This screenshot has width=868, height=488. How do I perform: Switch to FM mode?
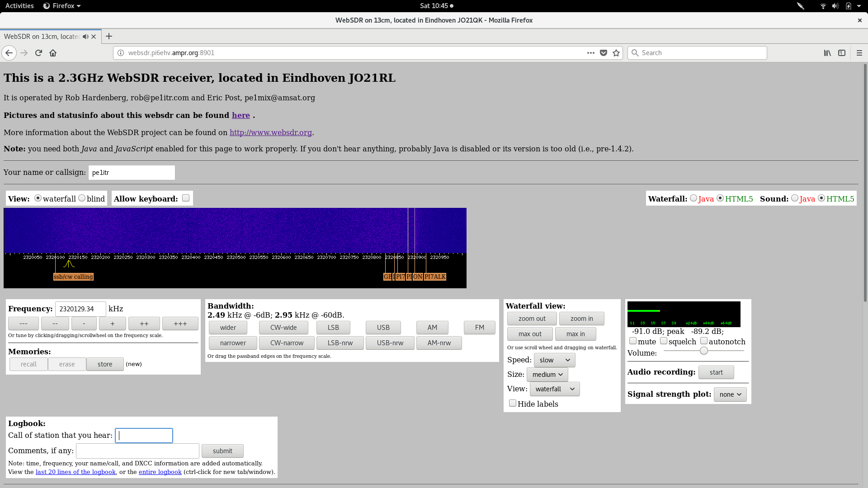pyautogui.click(x=480, y=328)
